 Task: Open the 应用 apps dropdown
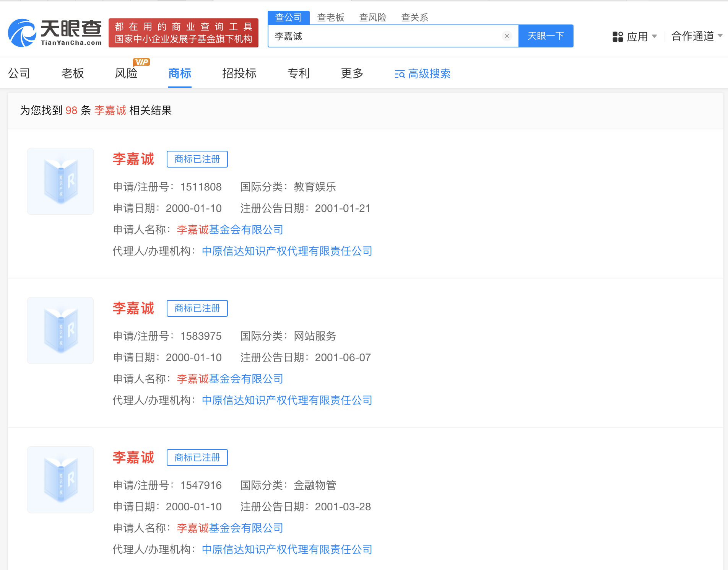[x=634, y=37]
